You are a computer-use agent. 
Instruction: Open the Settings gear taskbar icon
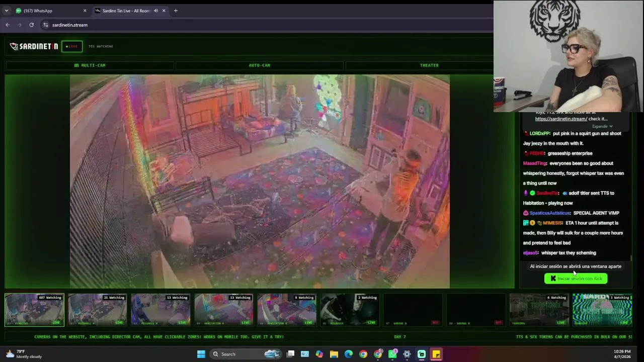pyautogui.click(x=407, y=354)
